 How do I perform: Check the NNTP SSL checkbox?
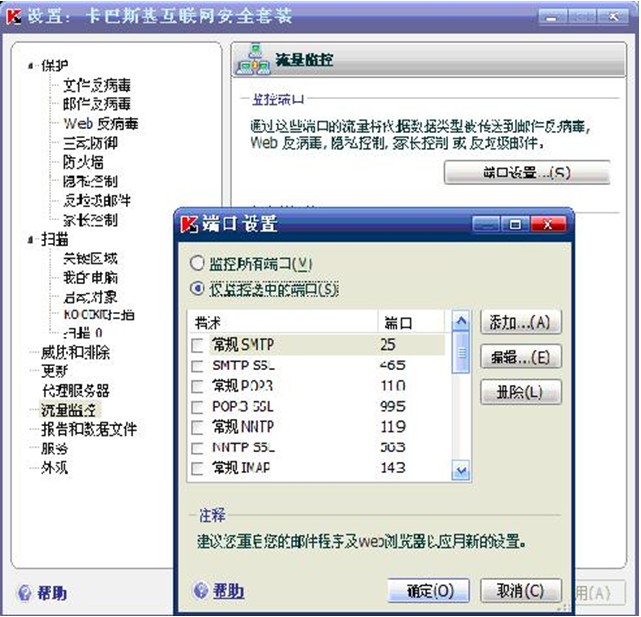click(x=197, y=448)
